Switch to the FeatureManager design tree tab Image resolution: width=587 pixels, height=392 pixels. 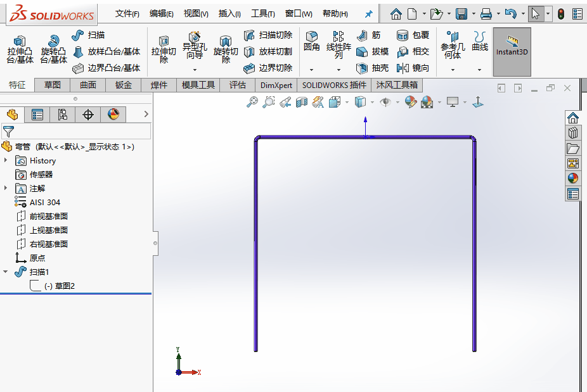(x=12, y=115)
